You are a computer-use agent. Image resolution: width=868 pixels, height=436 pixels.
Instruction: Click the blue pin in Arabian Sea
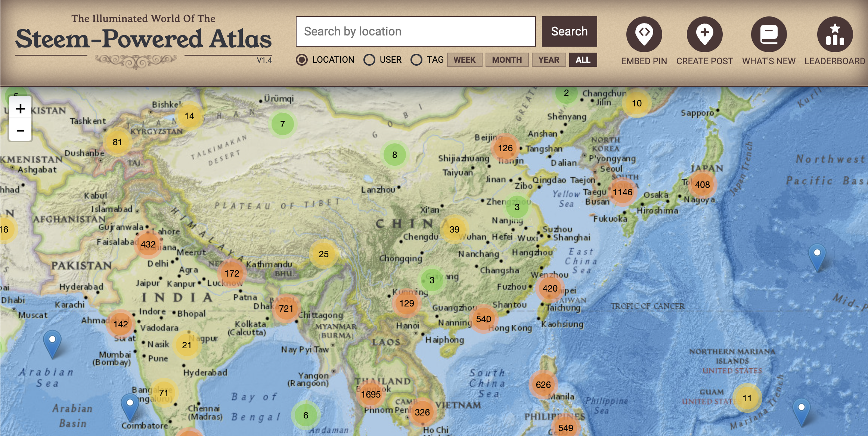point(52,343)
